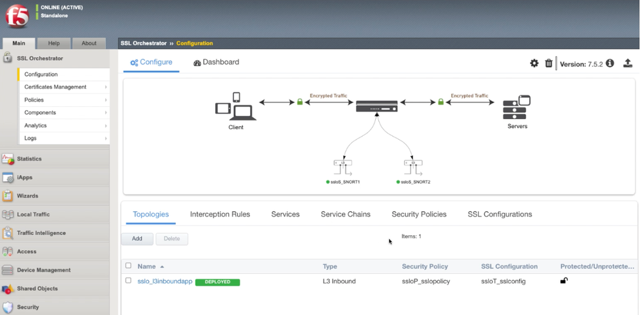Click the Statistics chart icon
644x315 pixels.
[8, 158]
